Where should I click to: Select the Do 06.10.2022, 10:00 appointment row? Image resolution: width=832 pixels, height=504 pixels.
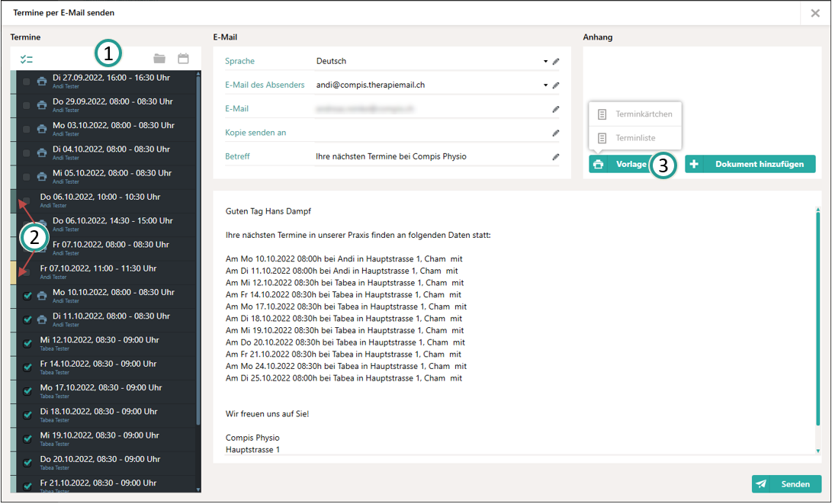pyautogui.click(x=104, y=201)
